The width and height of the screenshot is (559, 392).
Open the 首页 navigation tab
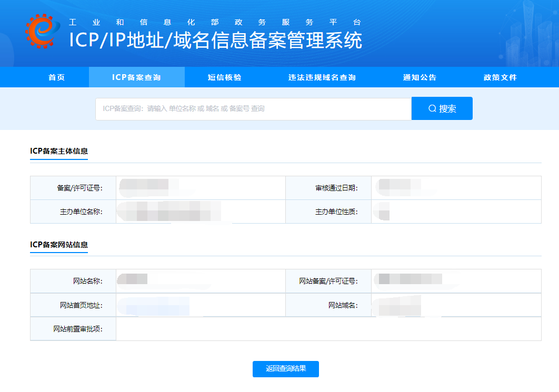(57, 77)
